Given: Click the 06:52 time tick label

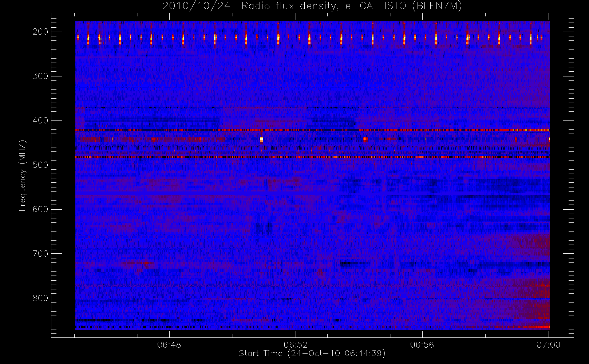Looking at the screenshot, I should pyautogui.click(x=296, y=345).
